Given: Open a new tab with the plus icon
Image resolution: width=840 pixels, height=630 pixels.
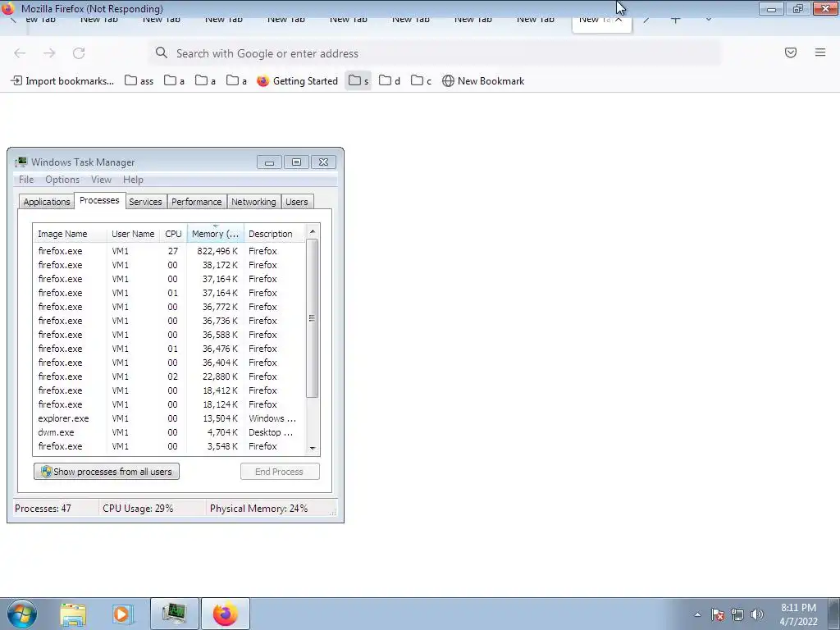Looking at the screenshot, I should pos(676,20).
